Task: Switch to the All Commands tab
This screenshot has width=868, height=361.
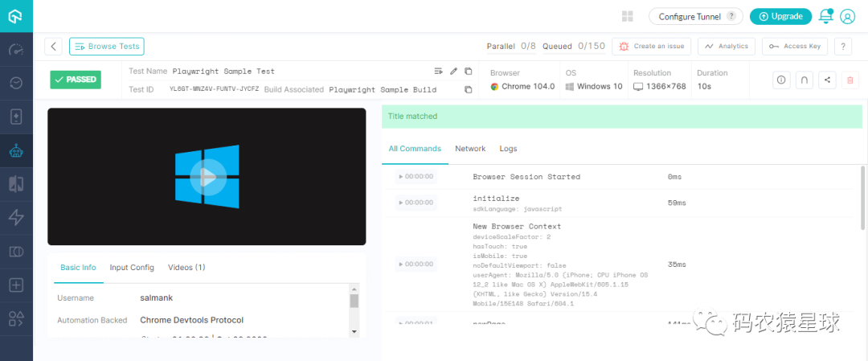Action: [x=415, y=149]
